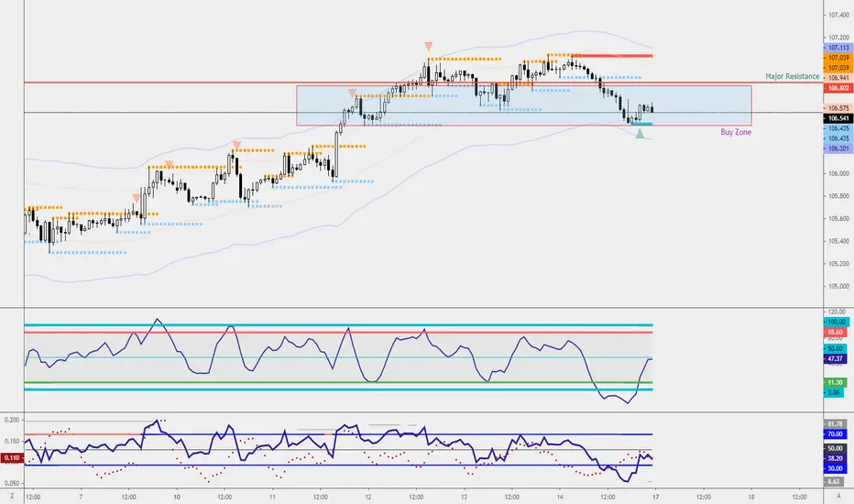Click the 120.00 oscillator axis value

(x=837, y=312)
